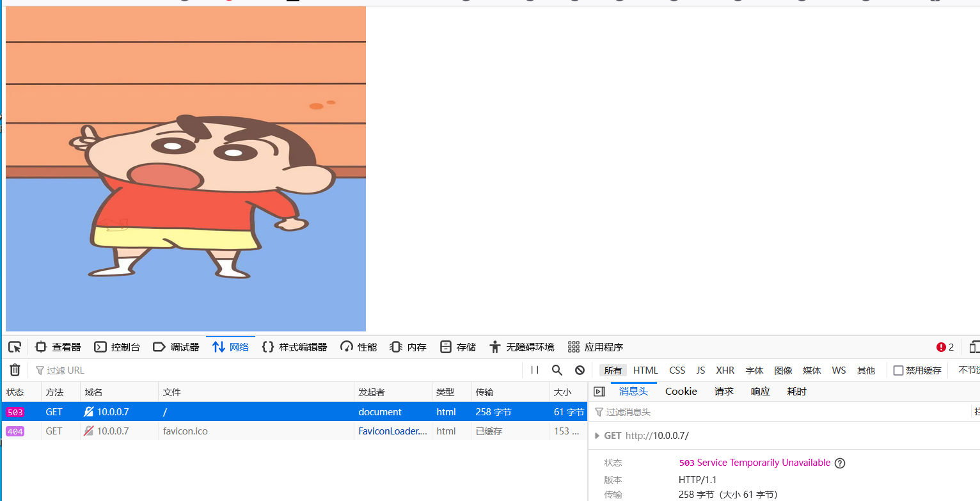Image resolution: width=980 pixels, height=501 pixels.
Task: Toggle the details pane icon beside 消息头
Action: pyautogui.click(x=599, y=392)
